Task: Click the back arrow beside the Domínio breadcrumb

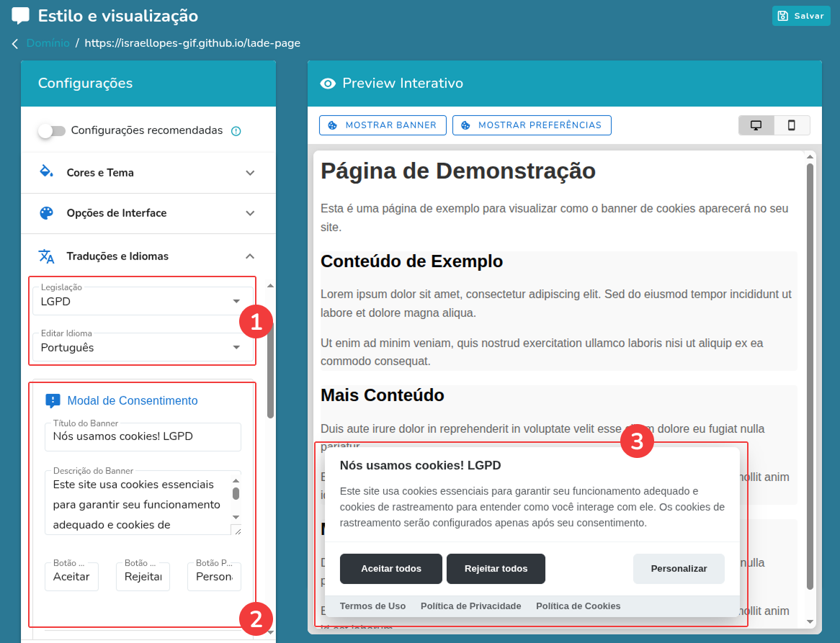Action: (14, 43)
